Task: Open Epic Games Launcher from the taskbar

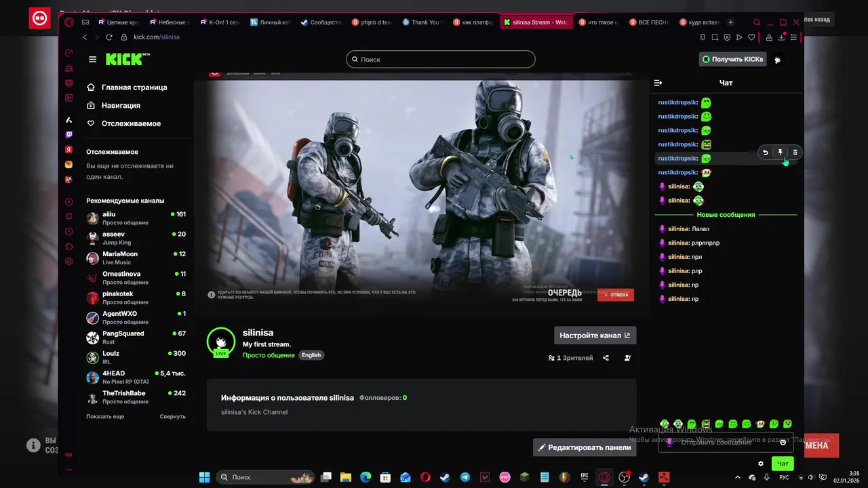Action: pyautogui.click(x=584, y=477)
